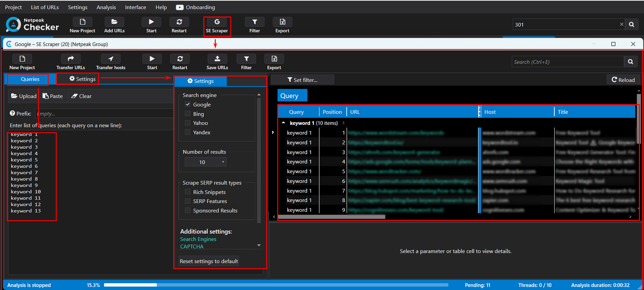
Task: Click the settings panel scroll up arrow
Action: point(259,95)
